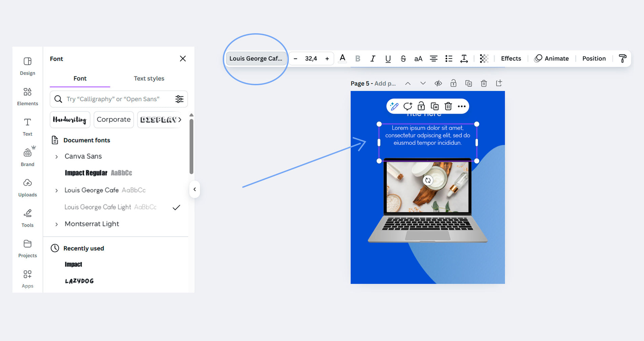Click the copy style paint roller icon

pos(622,59)
